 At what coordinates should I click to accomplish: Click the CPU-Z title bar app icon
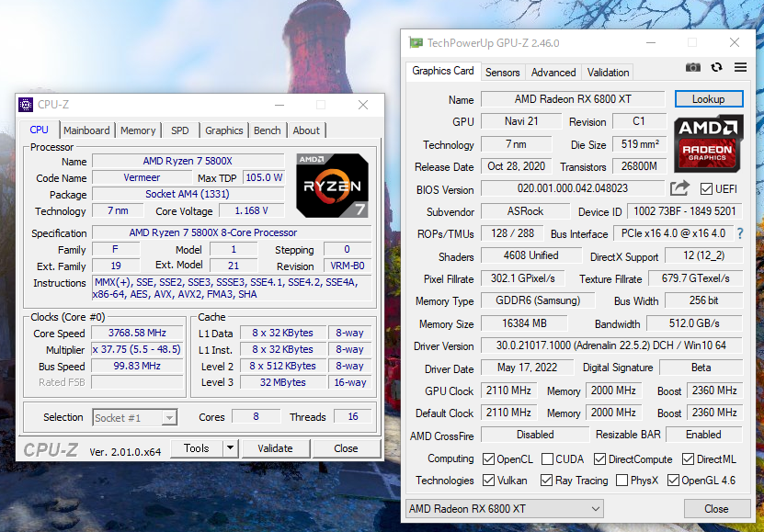(x=26, y=105)
